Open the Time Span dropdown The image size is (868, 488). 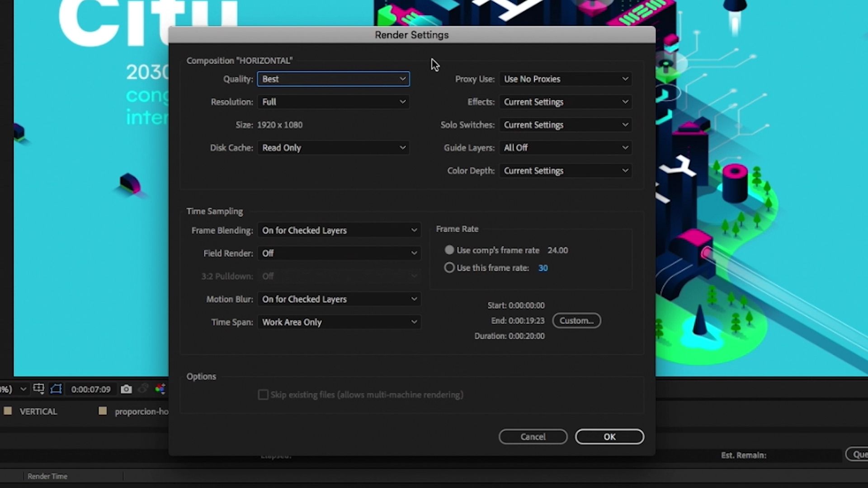point(339,322)
